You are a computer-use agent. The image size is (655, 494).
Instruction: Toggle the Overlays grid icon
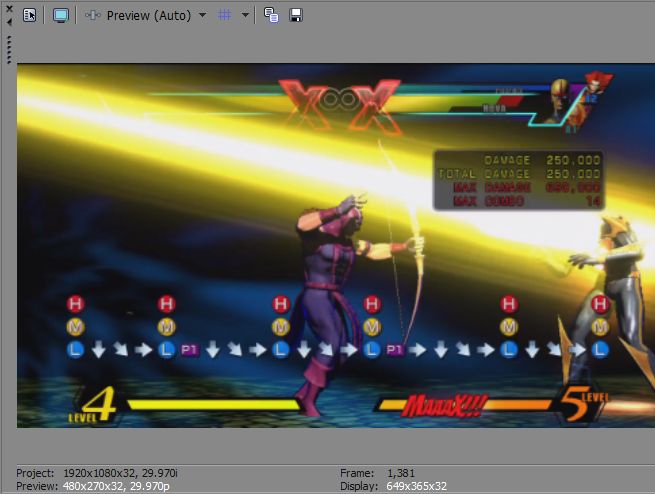(x=224, y=15)
